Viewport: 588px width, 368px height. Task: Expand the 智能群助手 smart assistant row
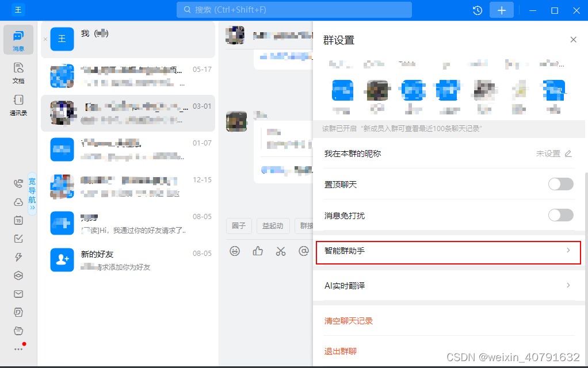[449, 251]
